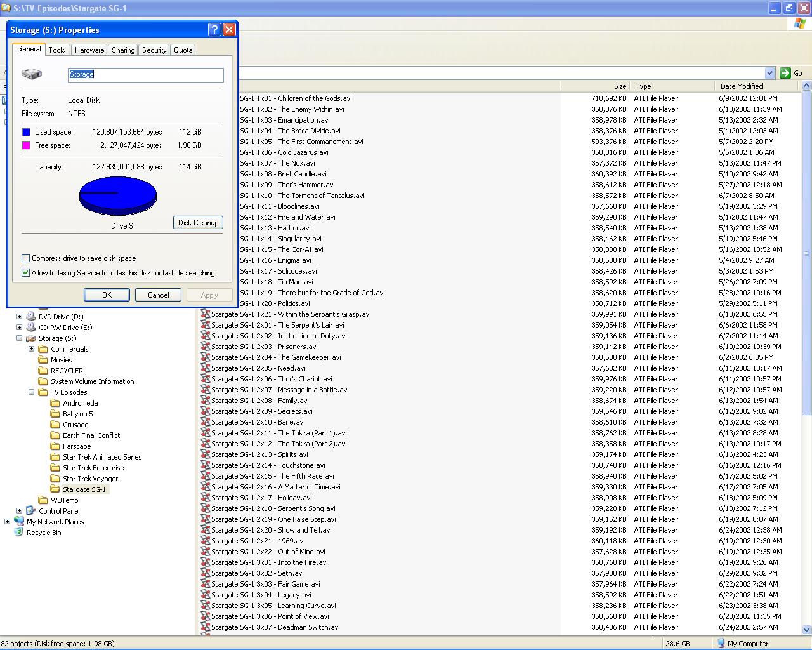812x650 pixels.
Task: Expand the Control Panel tree node
Action: pos(19,510)
